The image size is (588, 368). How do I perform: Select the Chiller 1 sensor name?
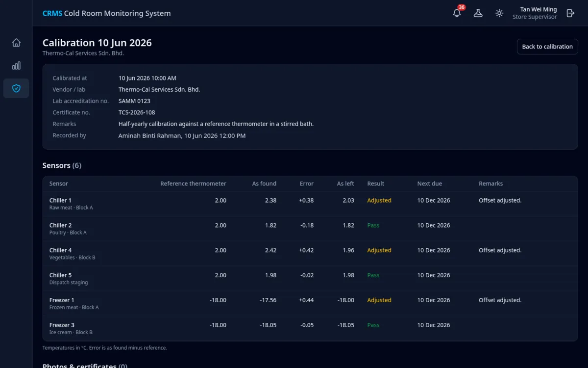[x=60, y=200]
